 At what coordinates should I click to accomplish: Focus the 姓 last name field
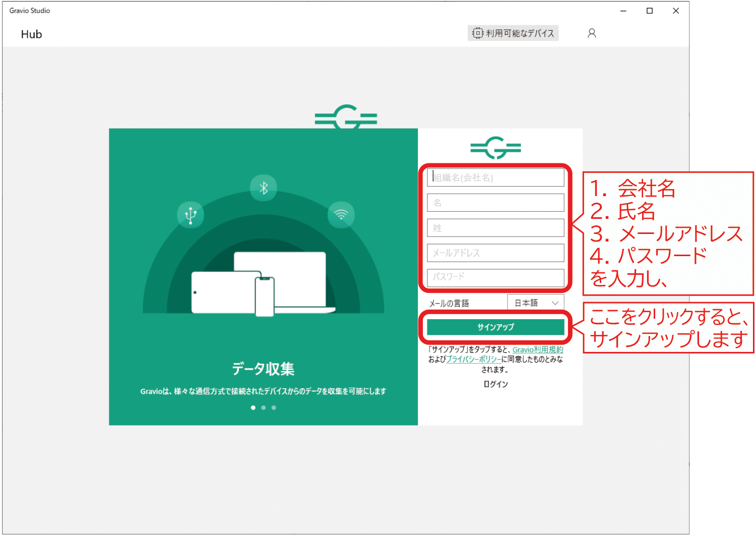pos(495,228)
